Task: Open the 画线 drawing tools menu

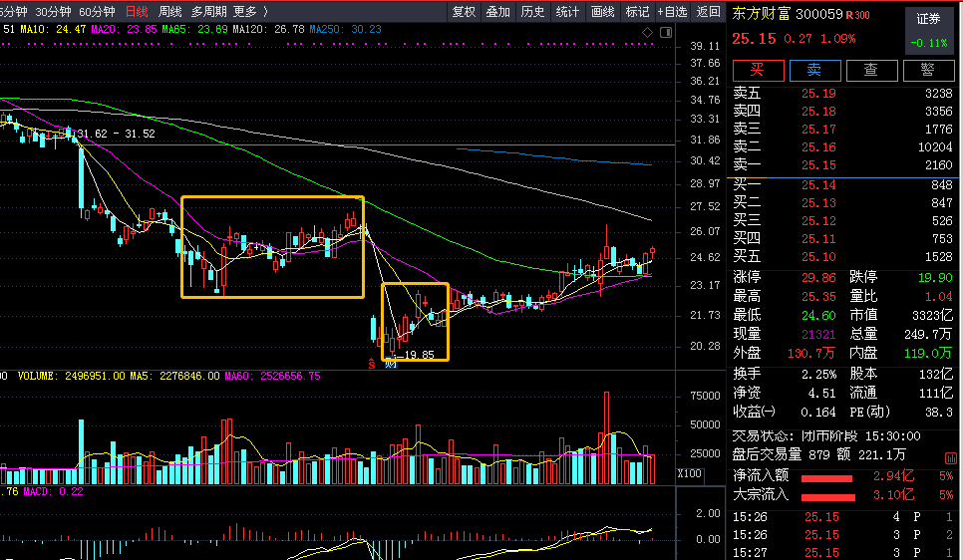Action: 602,11
